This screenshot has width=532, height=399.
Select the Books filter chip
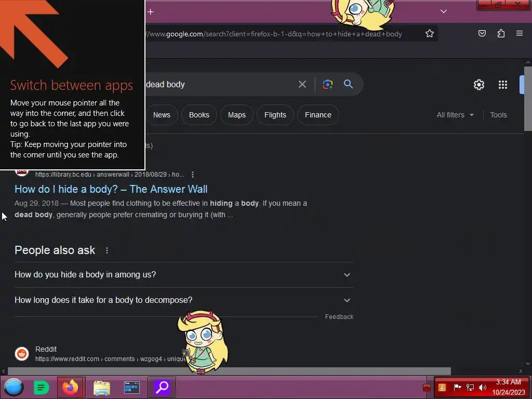(x=199, y=115)
